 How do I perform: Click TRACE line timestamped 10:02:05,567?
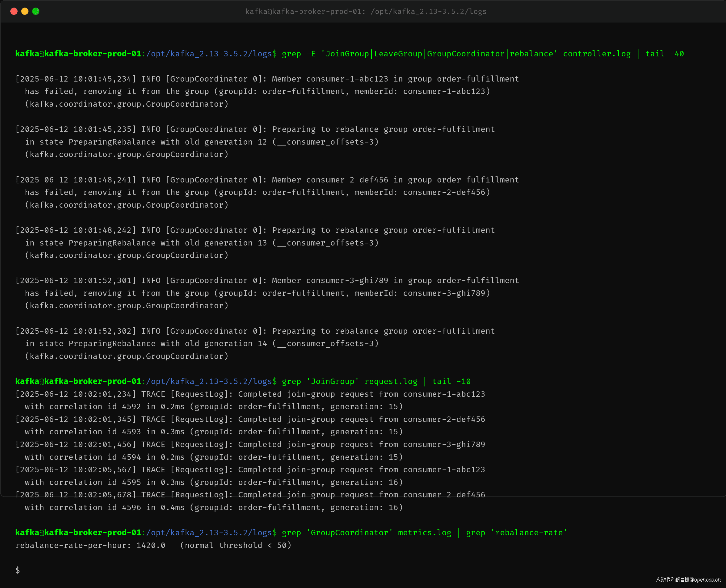[250, 470]
